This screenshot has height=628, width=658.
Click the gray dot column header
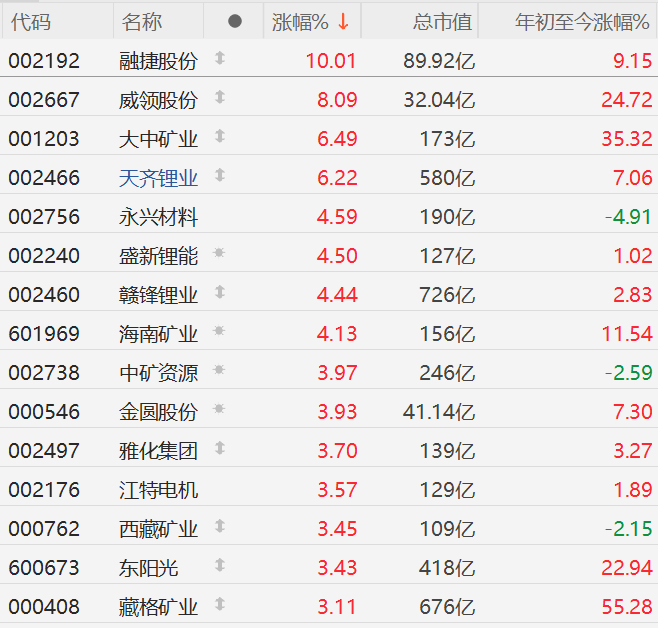click(235, 21)
